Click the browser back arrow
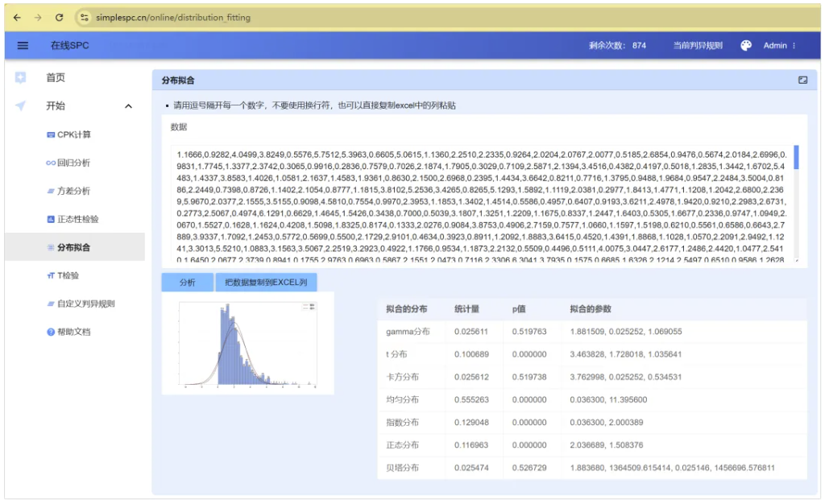Screen dimensions: 825x504 point(17,17)
